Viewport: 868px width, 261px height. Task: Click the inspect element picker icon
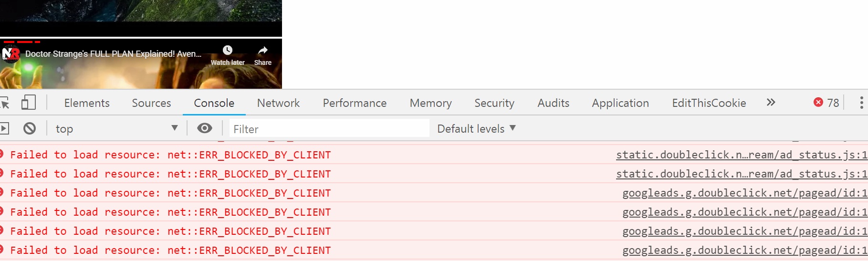click(x=5, y=103)
